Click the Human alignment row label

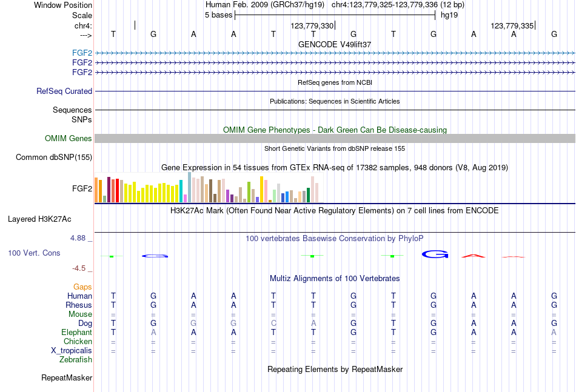click(x=79, y=296)
